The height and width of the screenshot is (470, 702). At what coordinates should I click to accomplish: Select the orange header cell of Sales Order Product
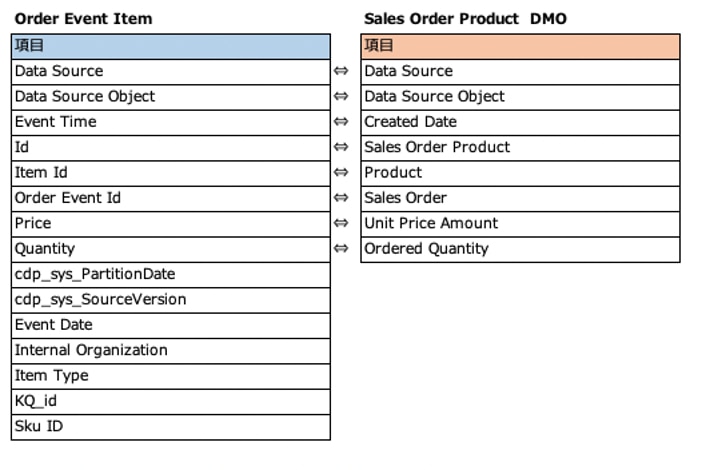pos(520,46)
